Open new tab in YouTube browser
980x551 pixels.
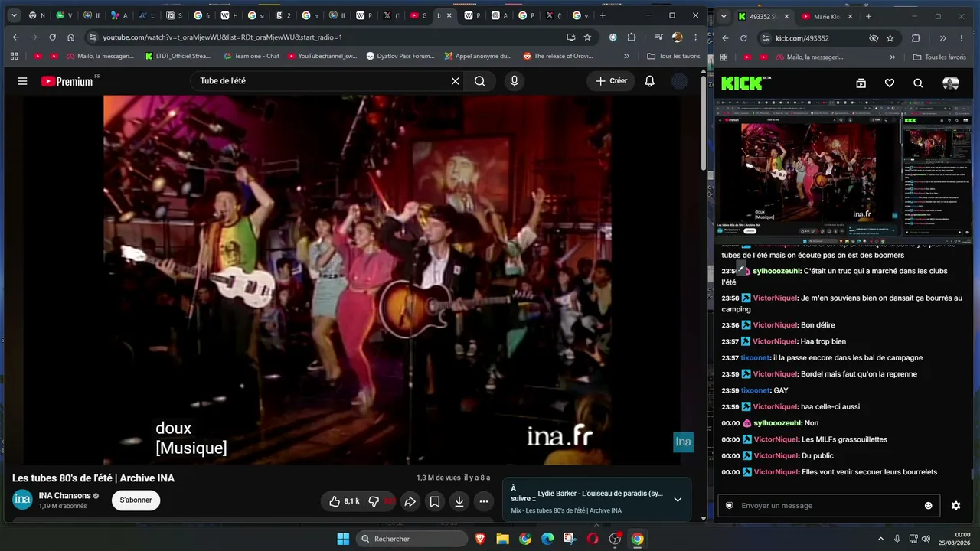coord(603,15)
